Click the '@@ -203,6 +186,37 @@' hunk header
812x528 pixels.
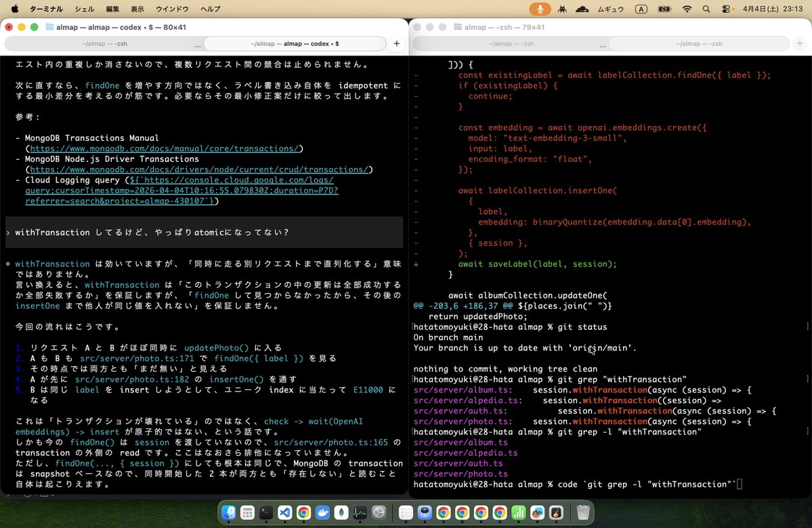[x=463, y=306]
